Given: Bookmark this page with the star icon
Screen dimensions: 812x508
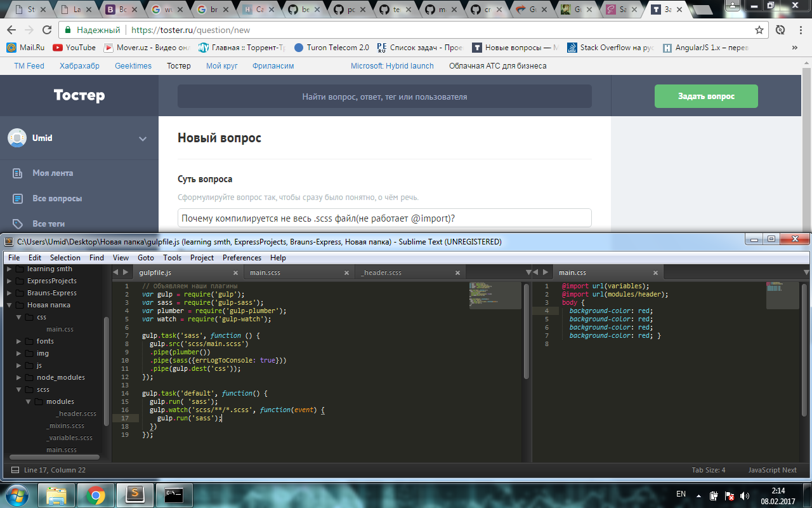Looking at the screenshot, I should pyautogui.click(x=759, y=30).
